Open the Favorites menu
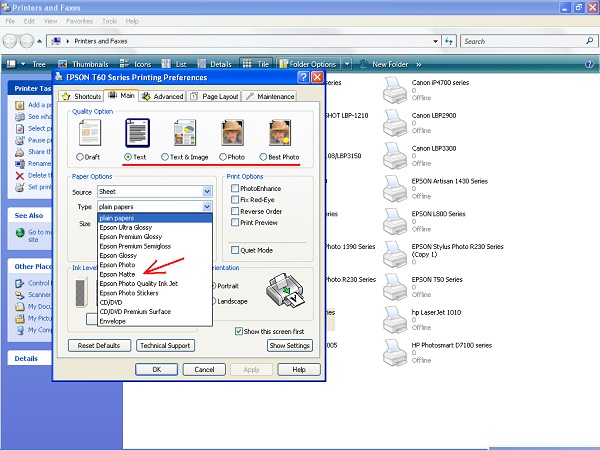The image size is (600, 450). pos(79,21)
